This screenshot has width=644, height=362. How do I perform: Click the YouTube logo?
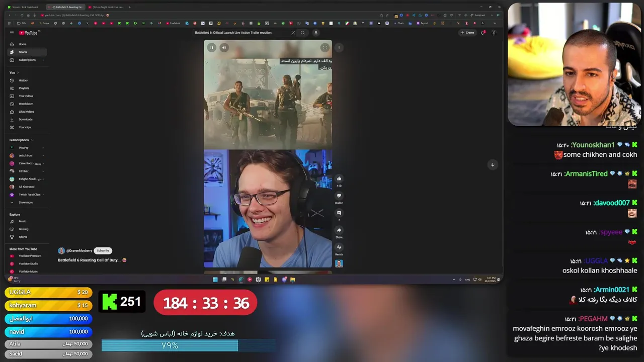pos(29,33)
